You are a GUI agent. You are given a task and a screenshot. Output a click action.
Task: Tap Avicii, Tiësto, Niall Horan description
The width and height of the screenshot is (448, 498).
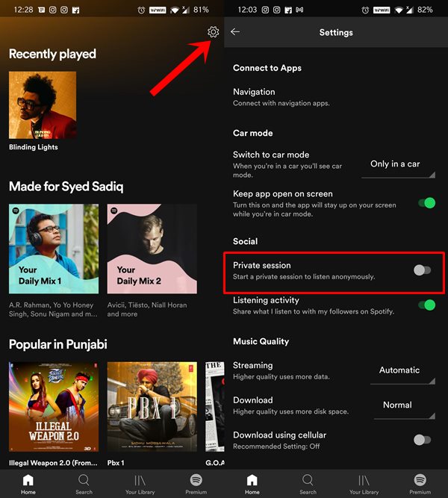tap(147, 309)
